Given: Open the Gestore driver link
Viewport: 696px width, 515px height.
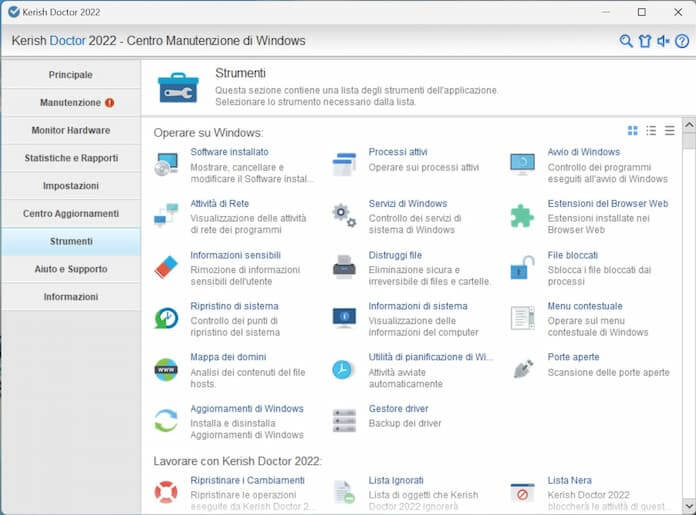Looking at the screenshot, I should pyautogui.click(x=399, y=408).
